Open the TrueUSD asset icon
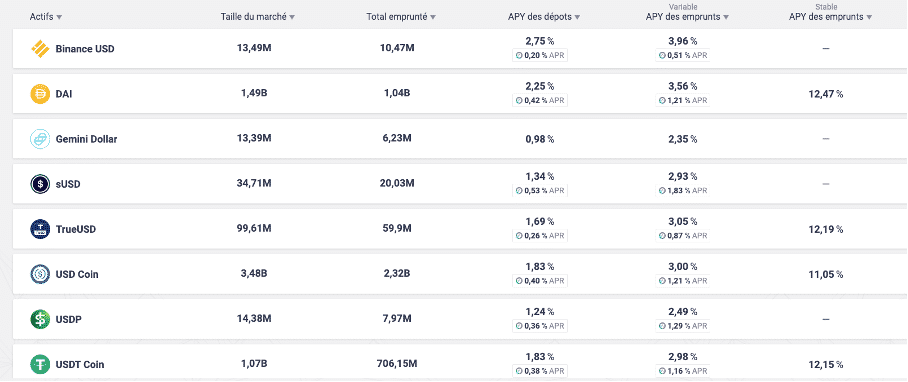Viewport: 908px width, 382px height. point(40,229)
